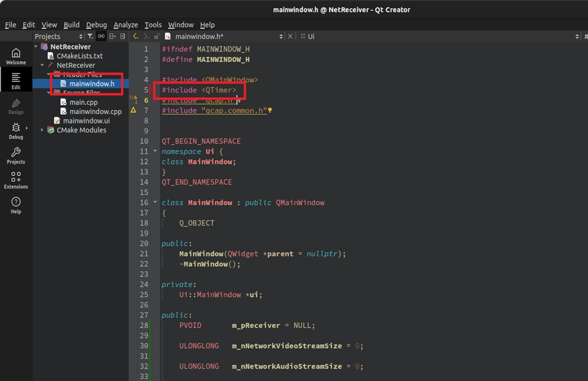Viewport: 588px width, 381px height.
Task: Click the MAINWINDOW_H define on line 2
Action: pos(223,59)
